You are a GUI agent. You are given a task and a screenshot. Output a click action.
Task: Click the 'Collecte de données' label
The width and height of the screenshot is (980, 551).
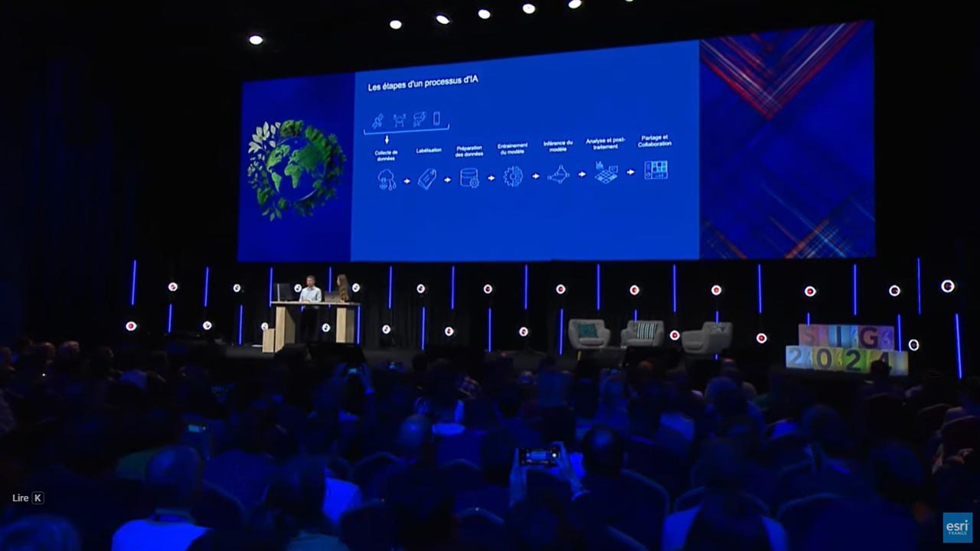386,155
